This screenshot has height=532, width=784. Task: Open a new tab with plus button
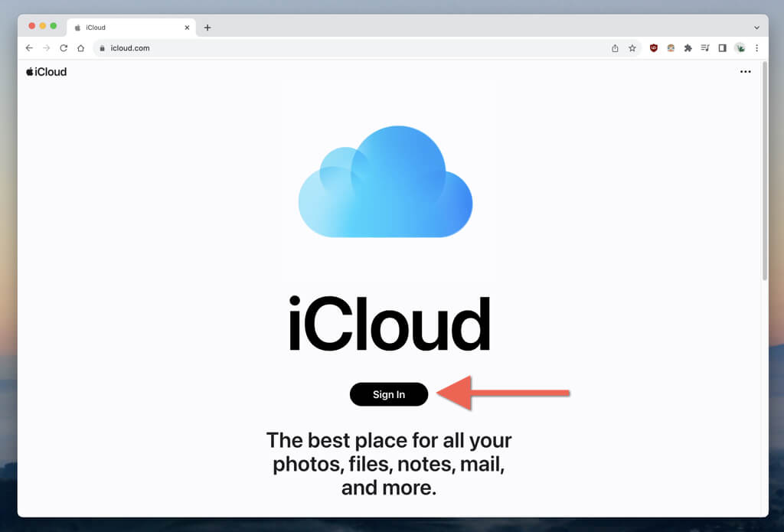pos(207,28)
